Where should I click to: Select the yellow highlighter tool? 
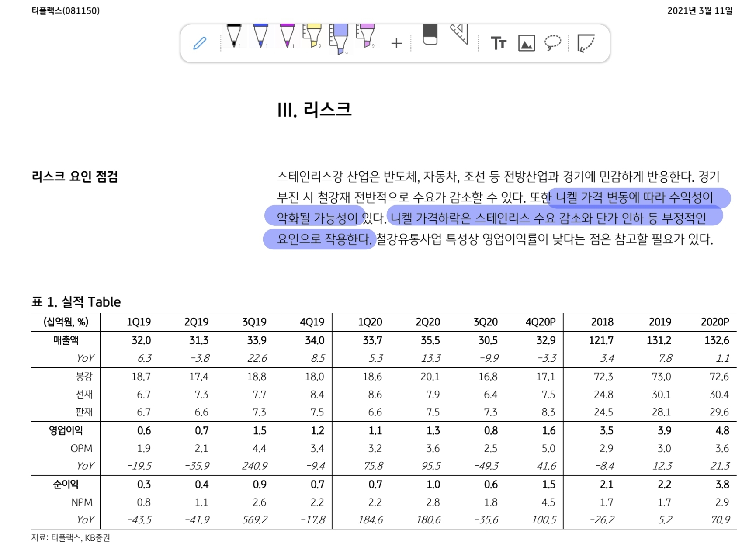(x=313, y=36)
